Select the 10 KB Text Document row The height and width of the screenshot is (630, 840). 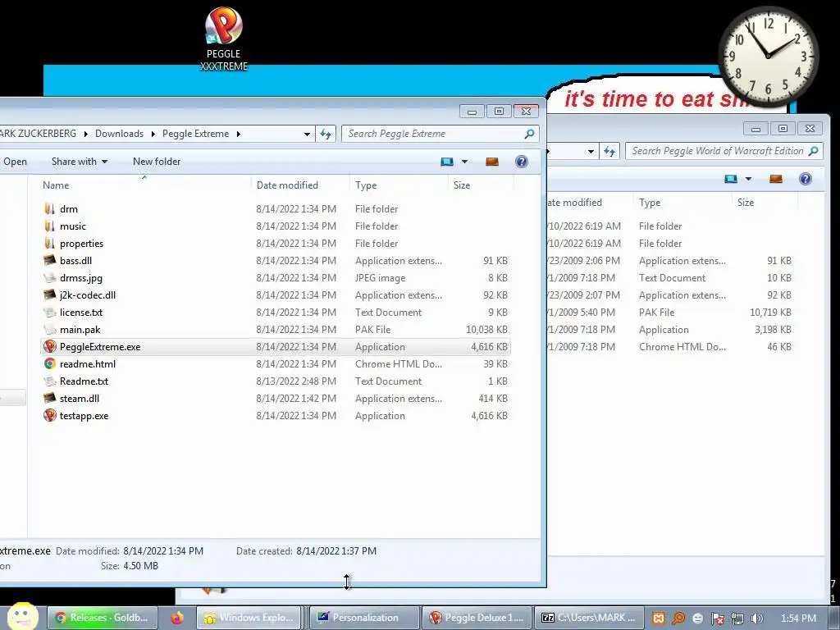pyautogui.click(x=669, y=277)
